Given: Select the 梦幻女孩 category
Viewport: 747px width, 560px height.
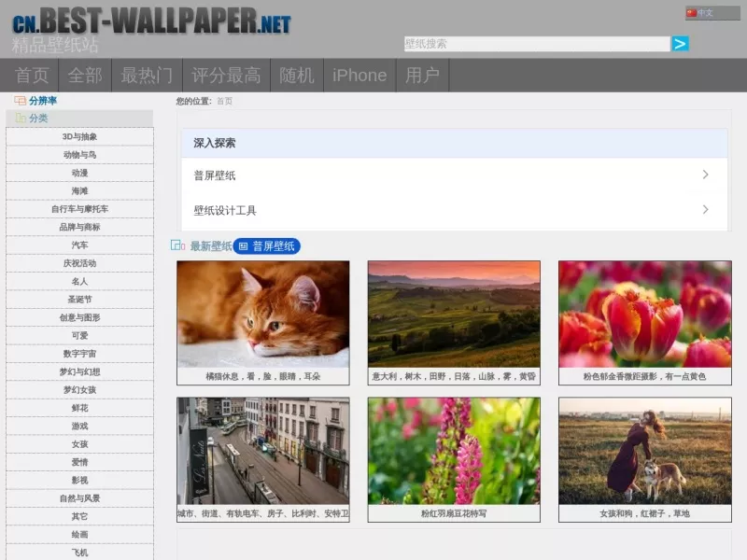Looking at the screenshot, I should [x=79, y=390].
